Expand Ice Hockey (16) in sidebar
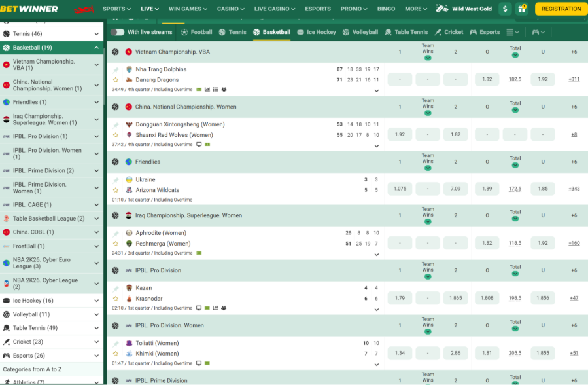Viewport: 588px width, 385px height. (x=96, y=301)
